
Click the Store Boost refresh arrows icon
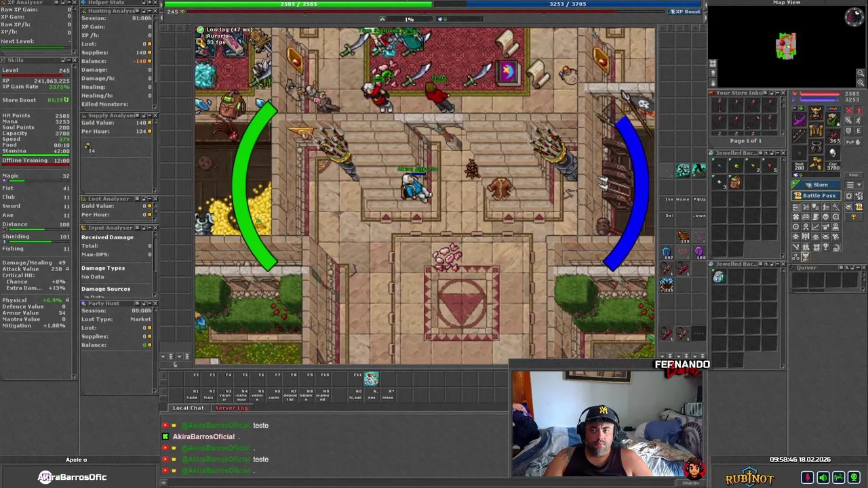point(66,100)
